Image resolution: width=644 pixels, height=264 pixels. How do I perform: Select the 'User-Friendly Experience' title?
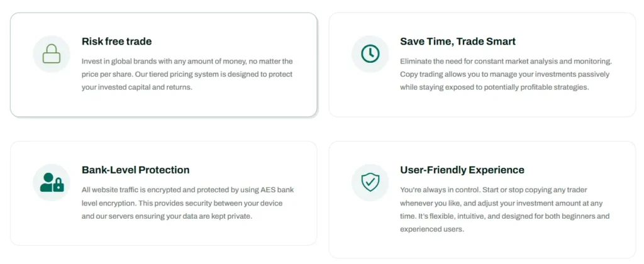462,170
